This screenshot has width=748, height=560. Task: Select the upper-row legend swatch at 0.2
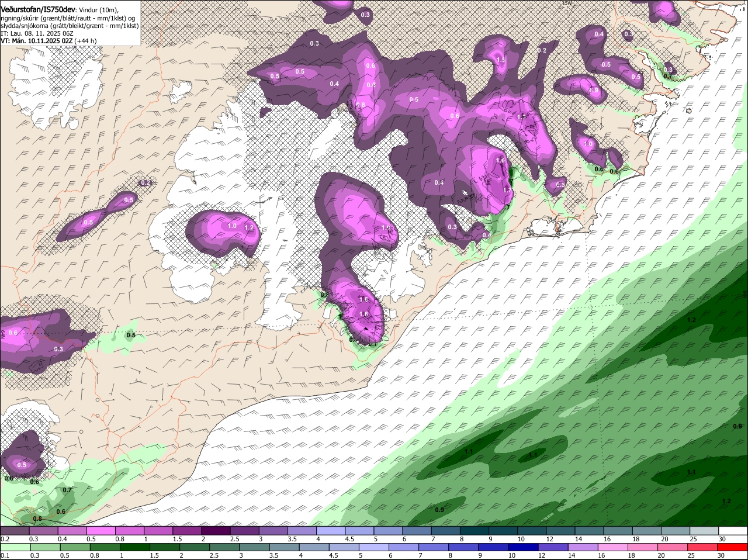[15, 531]
